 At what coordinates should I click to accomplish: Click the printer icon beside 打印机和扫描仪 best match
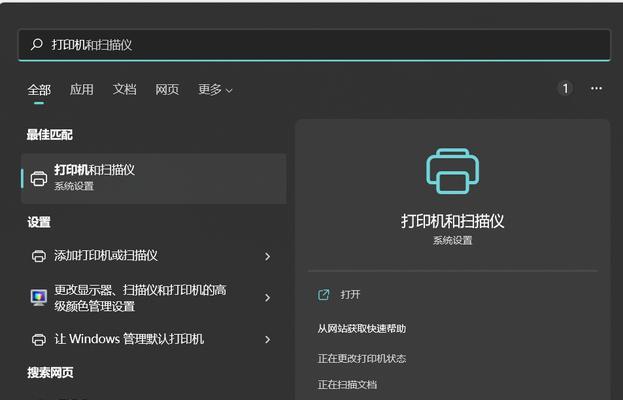coord(39,178)
